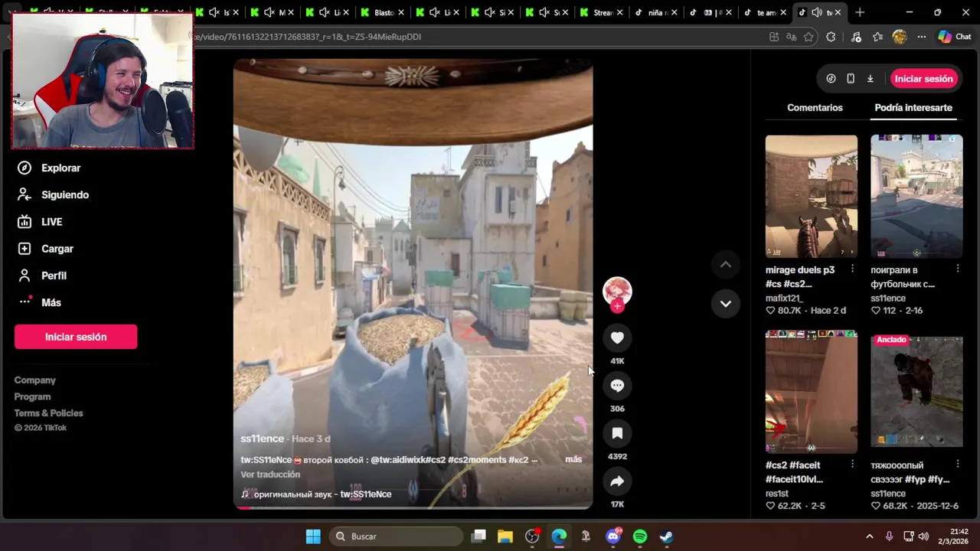Open browser profile avatar icon
The width and height of the screenshot is (980, 551).
click(900, 37)
